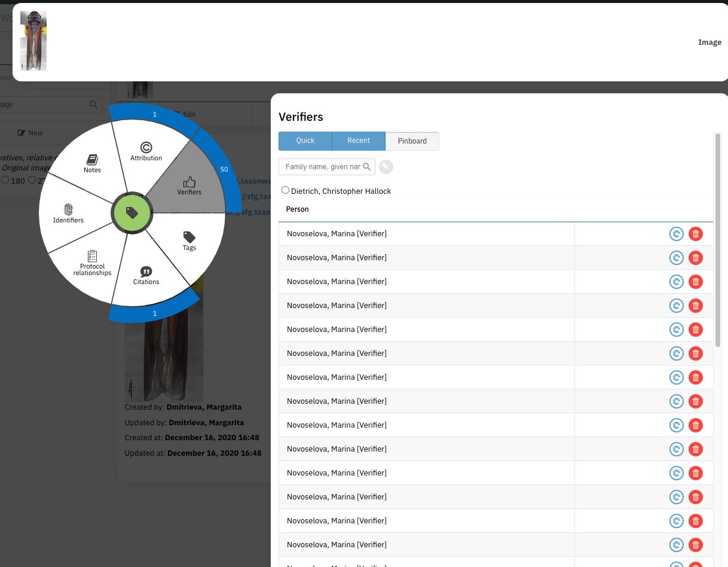
Task: Select the highlighted Verifiers slice
Action: 189,187
